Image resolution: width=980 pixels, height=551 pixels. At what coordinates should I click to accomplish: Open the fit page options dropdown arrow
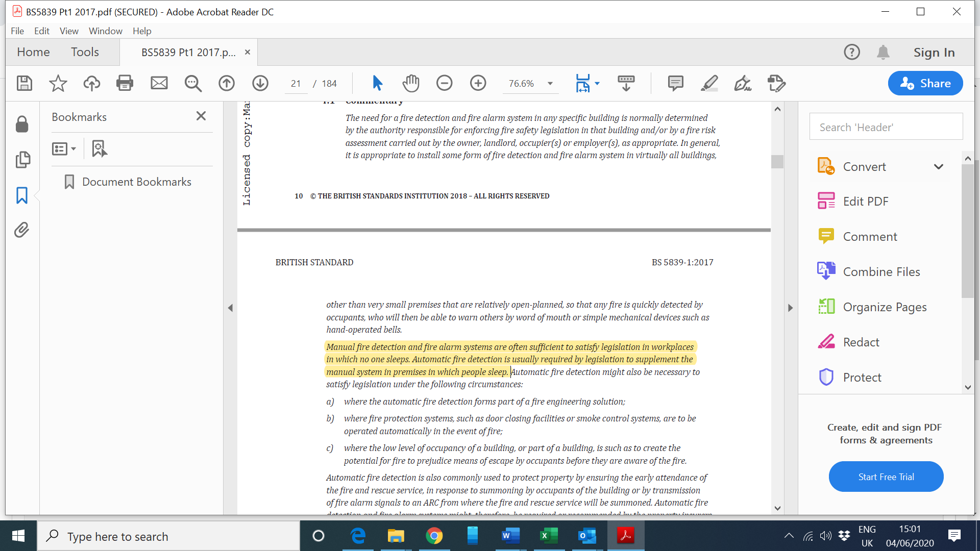pyautogui.click(x=598, y=83)
